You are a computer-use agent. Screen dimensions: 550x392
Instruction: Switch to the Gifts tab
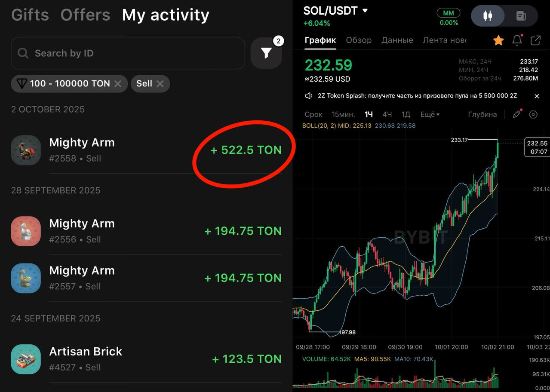(x=30, y=15)
